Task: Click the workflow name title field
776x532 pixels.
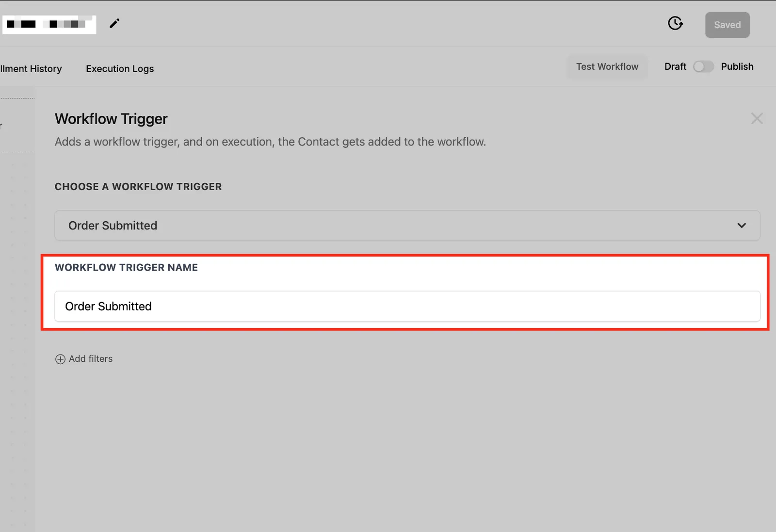Action: tap(49, 24)
